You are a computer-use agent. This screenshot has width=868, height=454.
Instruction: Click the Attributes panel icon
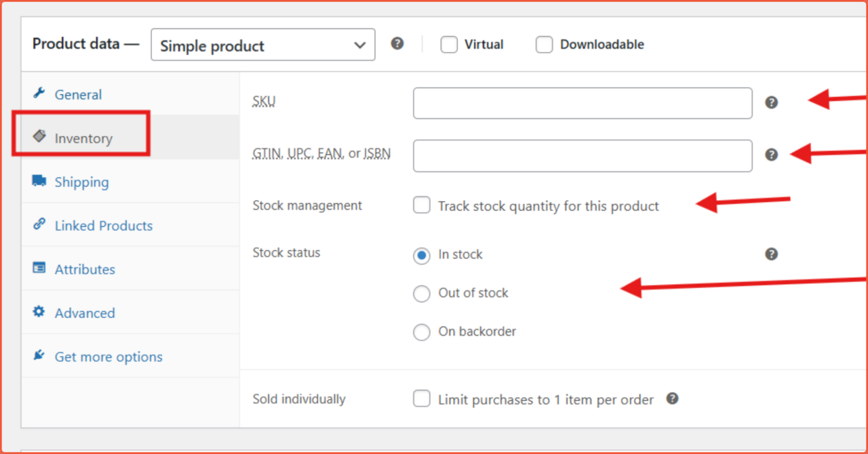tap(39, 268)
